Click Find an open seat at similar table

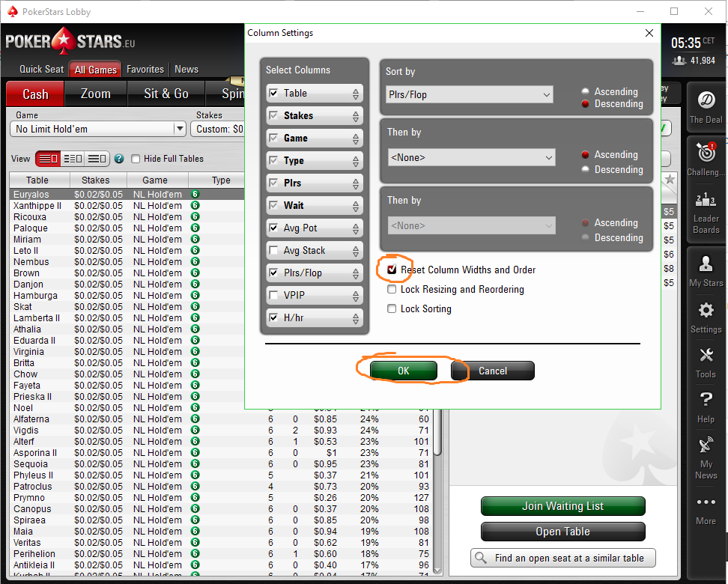coord(562,558)
